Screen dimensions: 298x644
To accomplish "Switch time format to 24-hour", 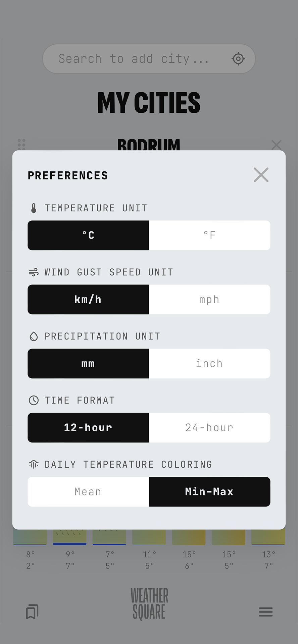I will pos(209,427).
